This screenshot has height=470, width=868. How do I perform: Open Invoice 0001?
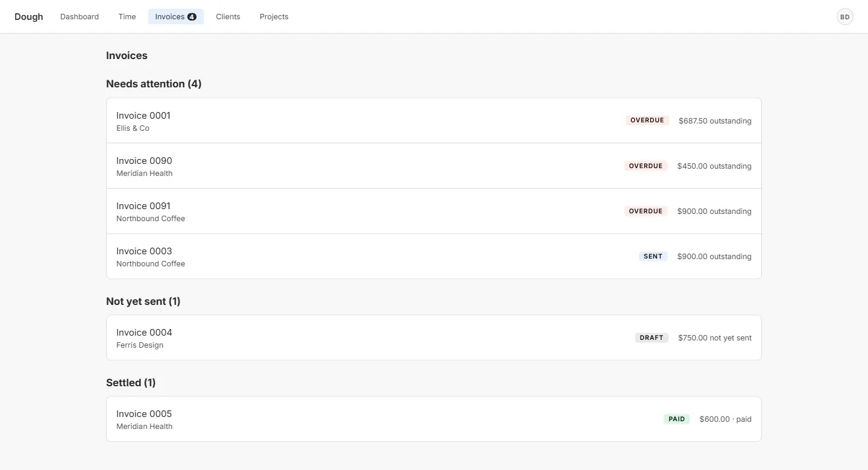coord(434,121)
